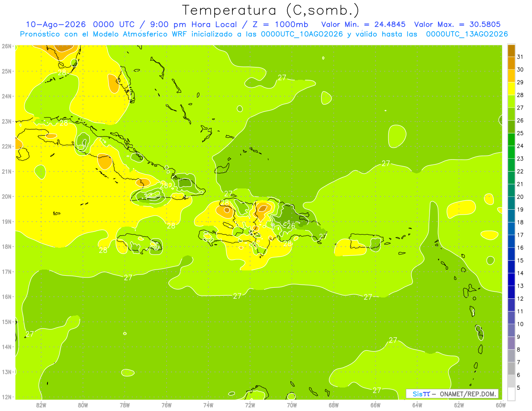Click the '20N' latitude axis label
The image size is (532, 411).
[6, 196]
